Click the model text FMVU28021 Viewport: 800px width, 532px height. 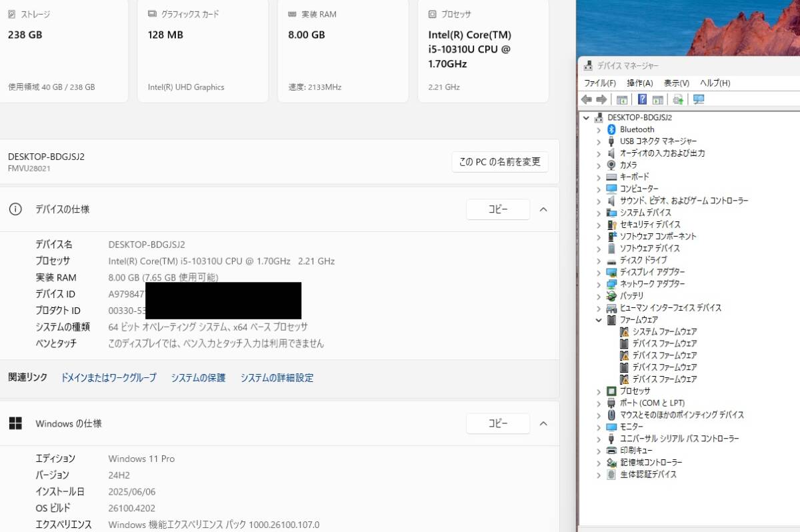click(29, 169)
